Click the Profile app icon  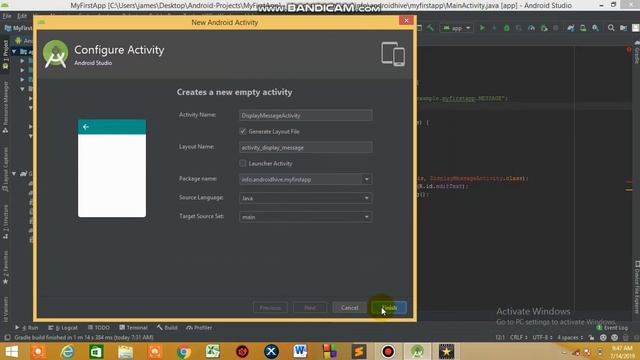pyautogui.click(x=531, y=28)
